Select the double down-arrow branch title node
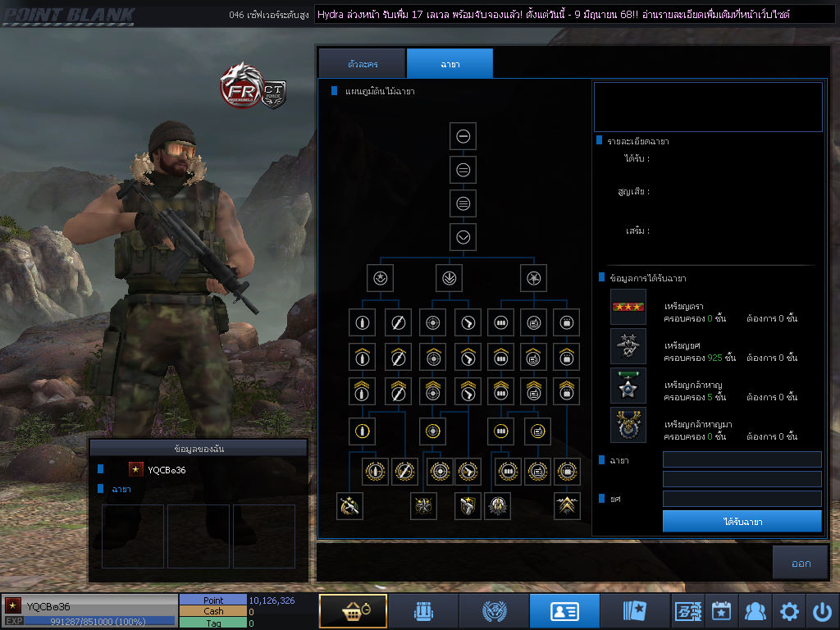The image size is (840, 630). (449, 278)
